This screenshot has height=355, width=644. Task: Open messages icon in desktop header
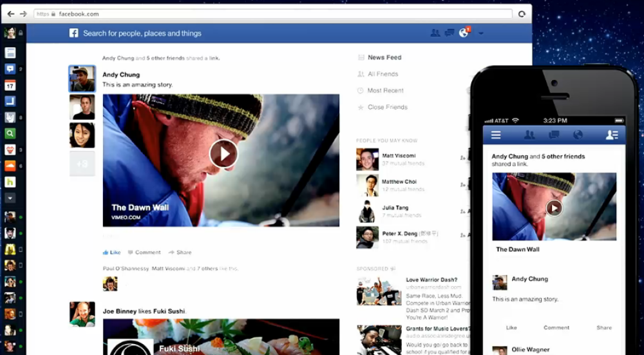450,33
